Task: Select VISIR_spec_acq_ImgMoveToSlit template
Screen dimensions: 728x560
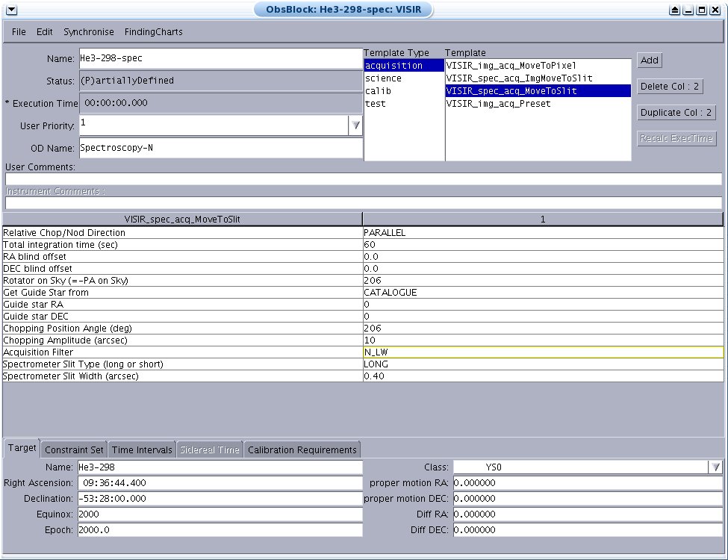Action: coord(538,78)
